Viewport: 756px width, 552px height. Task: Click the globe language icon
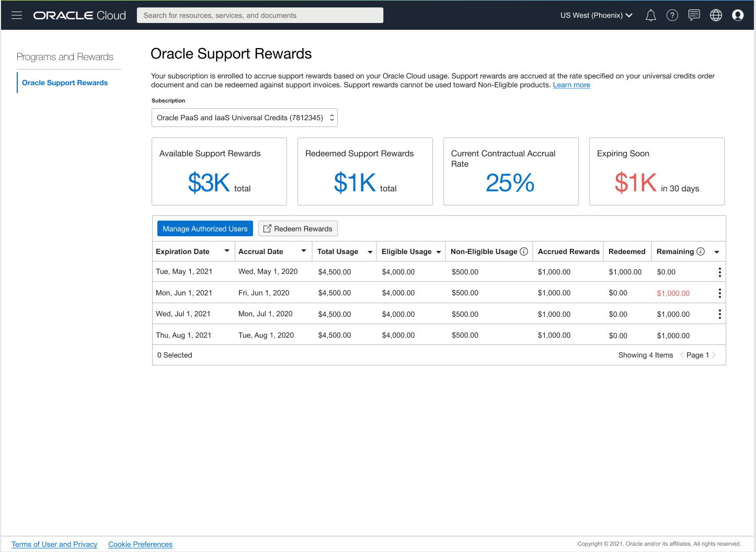click(716, 15)
